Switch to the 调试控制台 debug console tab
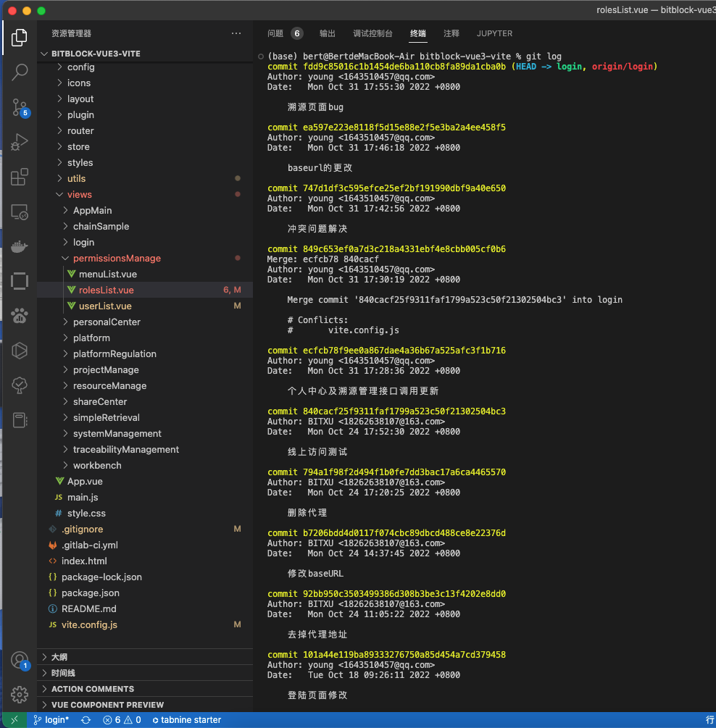716x728 pixels. pyautogui.click(x=372, y=33)
